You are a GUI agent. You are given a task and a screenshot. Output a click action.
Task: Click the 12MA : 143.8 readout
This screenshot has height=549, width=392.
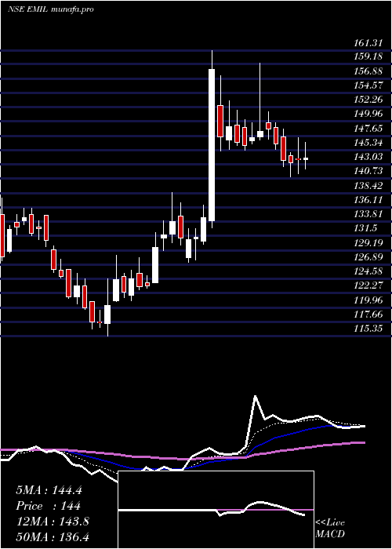[x=53, y=522]
